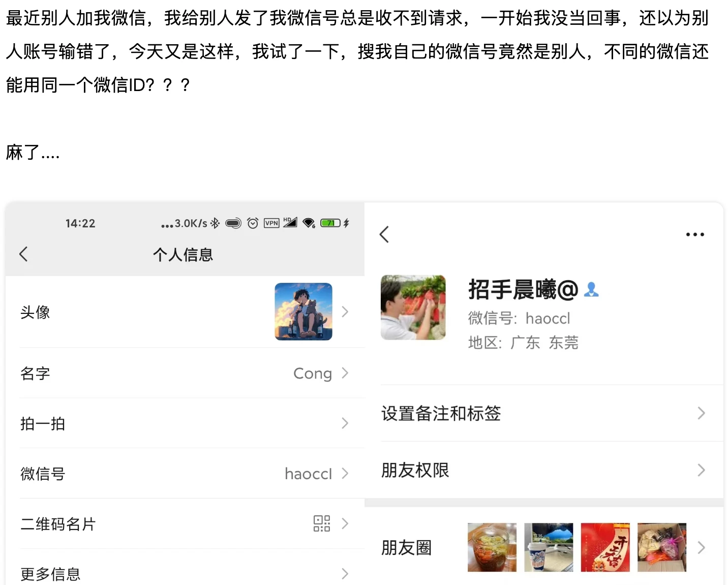Tap back arrow on 个人信息 page
728x585 pixels.
pyautogui.click(x=23, y=254)
